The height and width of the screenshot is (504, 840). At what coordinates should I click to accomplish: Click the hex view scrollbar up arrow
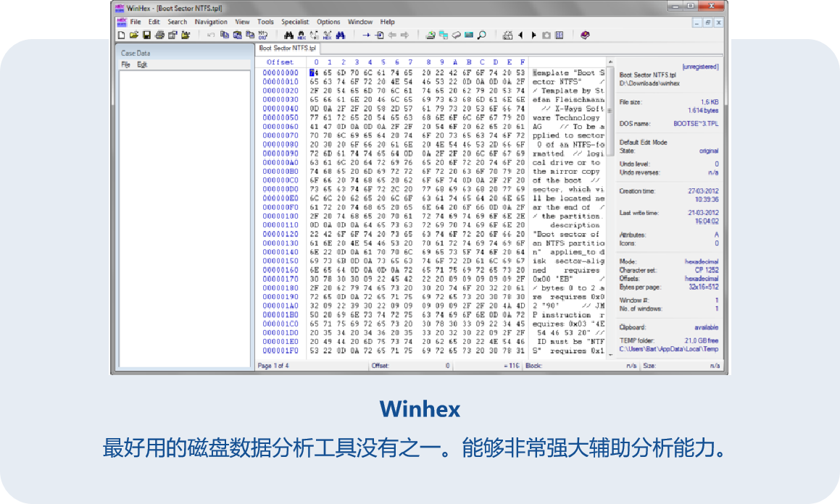tap(610, 62)
